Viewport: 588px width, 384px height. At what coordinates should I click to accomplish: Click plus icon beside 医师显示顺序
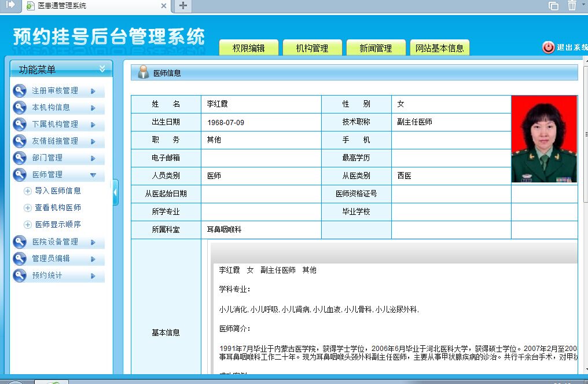coord(27,225)
